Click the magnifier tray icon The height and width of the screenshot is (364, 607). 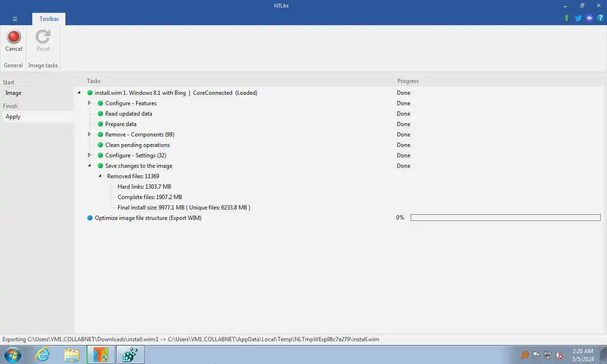point(525,355)
